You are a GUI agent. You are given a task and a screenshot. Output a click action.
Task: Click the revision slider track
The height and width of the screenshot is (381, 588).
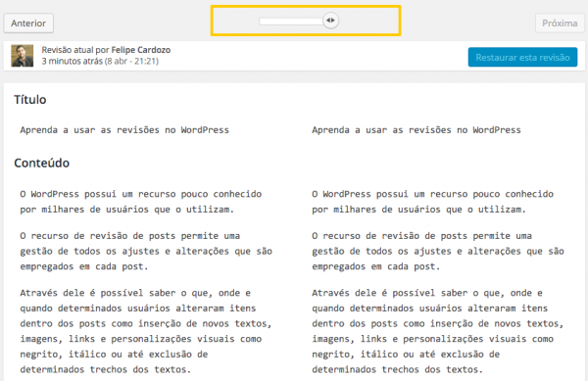click(291, 22)
